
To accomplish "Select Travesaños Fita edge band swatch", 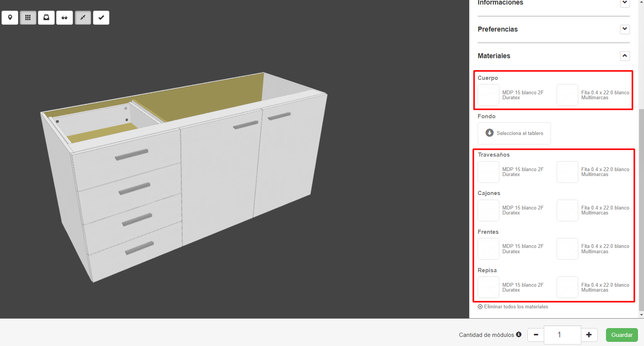I will click(x=567, y=172).
